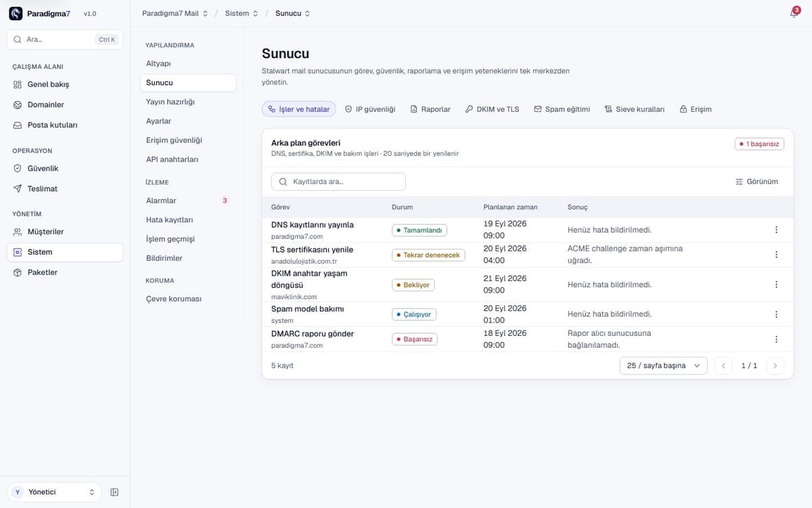Open Altyapı settings page
Screen dimensions: 812x508
coord(188,63)
